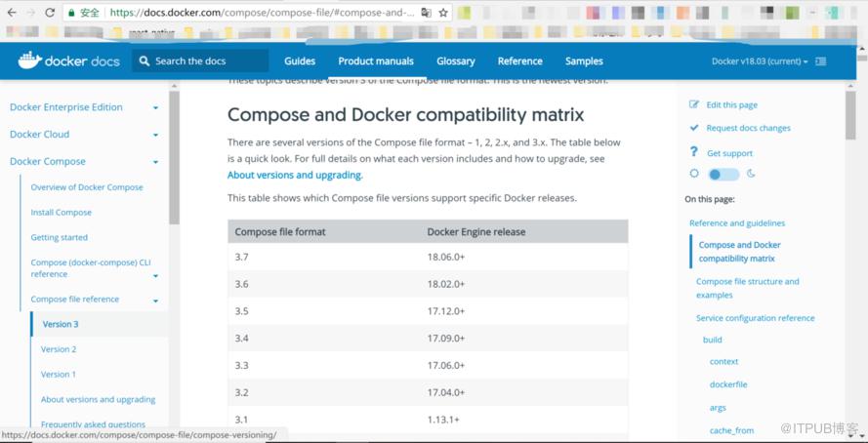Jump to Compose and Docker compatibility matrix
This screenshot has height=443, width=868.
coord(739,252)
